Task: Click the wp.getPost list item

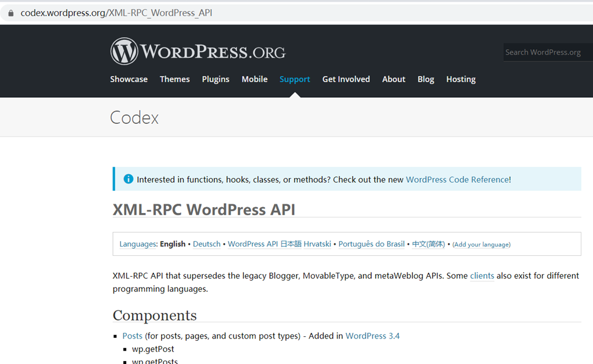Action: (x=153, y=349)
